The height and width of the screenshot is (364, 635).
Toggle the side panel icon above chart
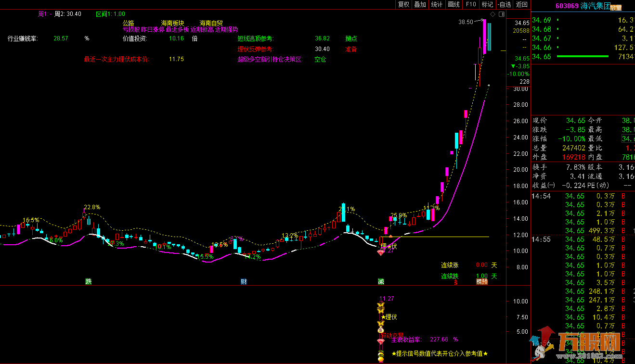point(501,15)
